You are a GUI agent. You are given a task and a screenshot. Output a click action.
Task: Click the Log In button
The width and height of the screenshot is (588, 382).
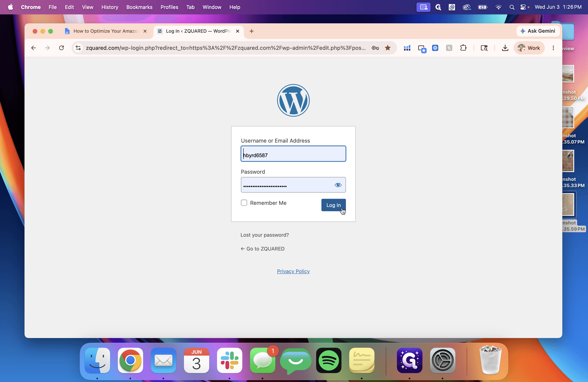(x=333, y=205)
